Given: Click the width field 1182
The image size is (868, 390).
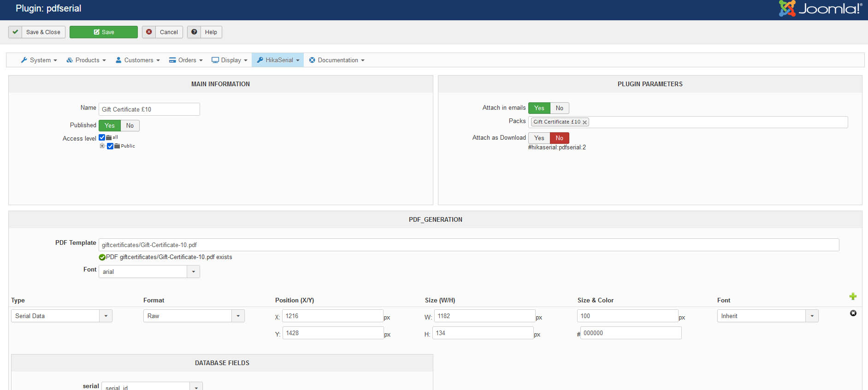Looking at the screenshot, I should [x=485, y=316].
